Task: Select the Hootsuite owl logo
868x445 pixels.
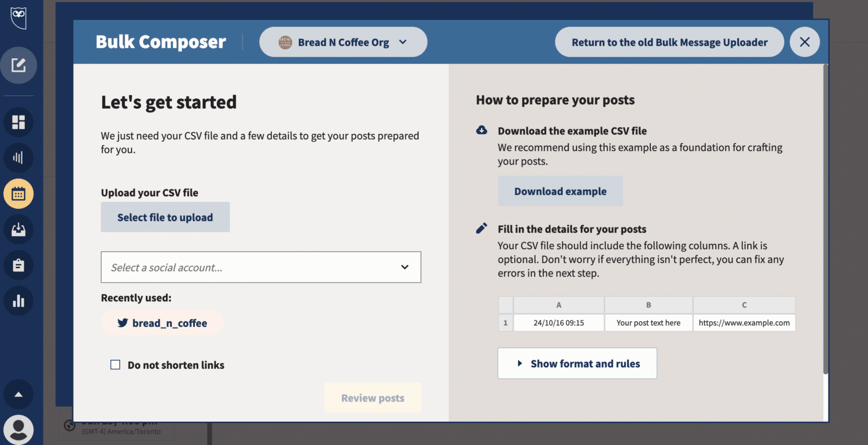Action: [19, 18]
